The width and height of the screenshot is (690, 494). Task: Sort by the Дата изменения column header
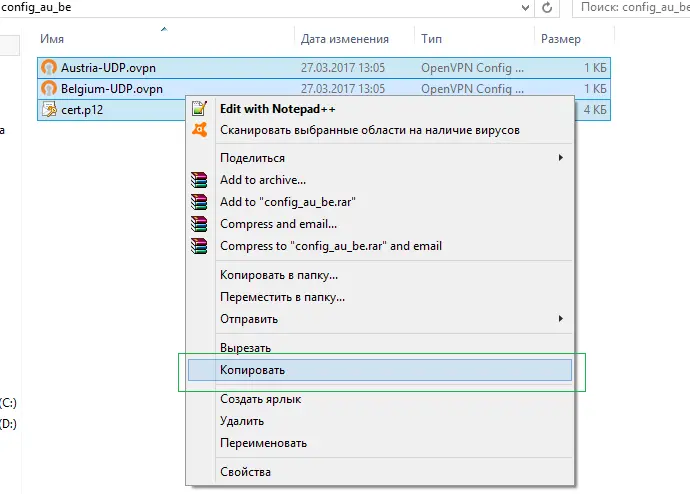[x=345, y=39]
